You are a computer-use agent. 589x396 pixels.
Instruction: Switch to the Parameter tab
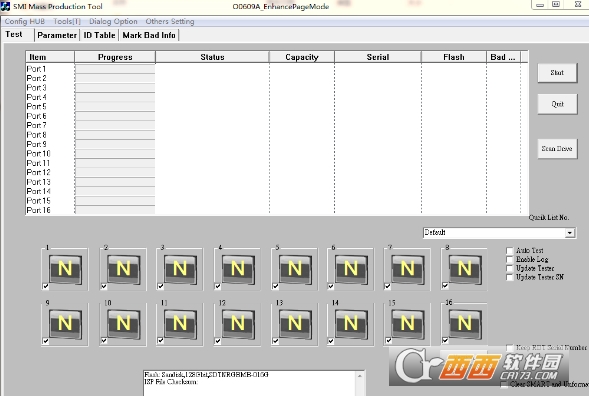click(x=57, y=35)
